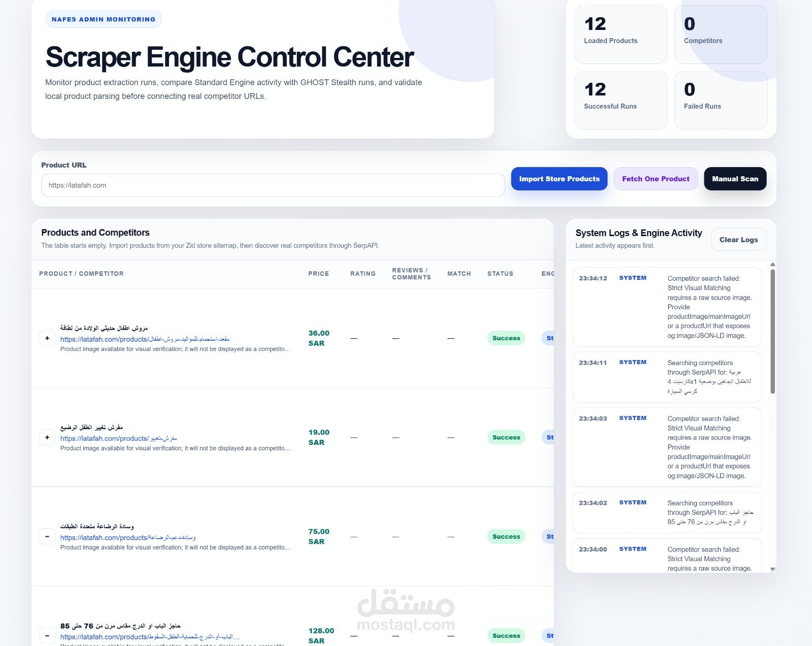Click the Success status of the 75.00 SAR row
The height and width of the screenshot is (646, 812).
(506, 536)
